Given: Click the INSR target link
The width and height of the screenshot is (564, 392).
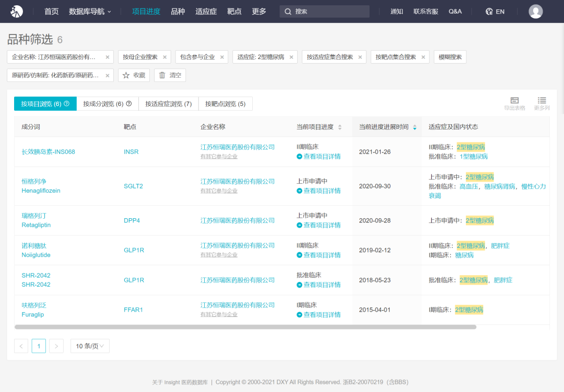Looking at the screenshot, I should 131,152.
